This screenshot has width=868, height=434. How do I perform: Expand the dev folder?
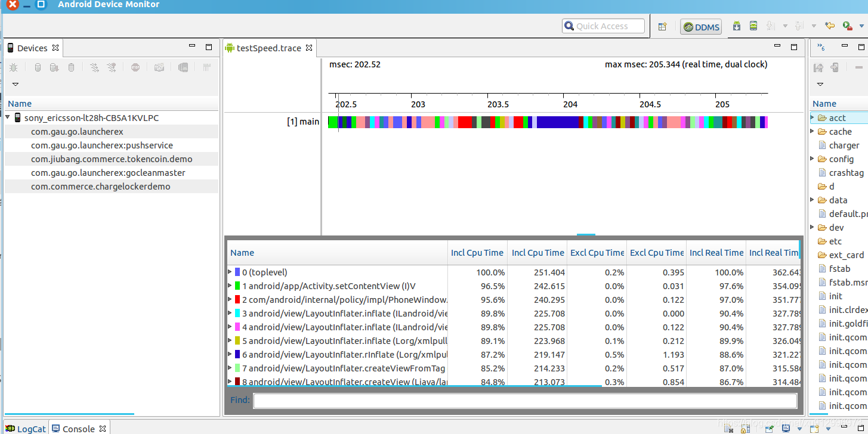point(813,227)
